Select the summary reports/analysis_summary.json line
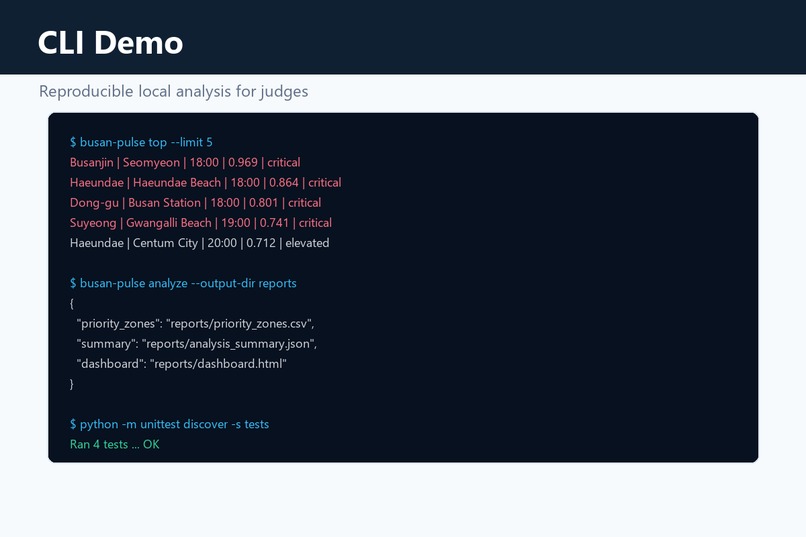The image size is (806, 537). [x=196, y=344]
